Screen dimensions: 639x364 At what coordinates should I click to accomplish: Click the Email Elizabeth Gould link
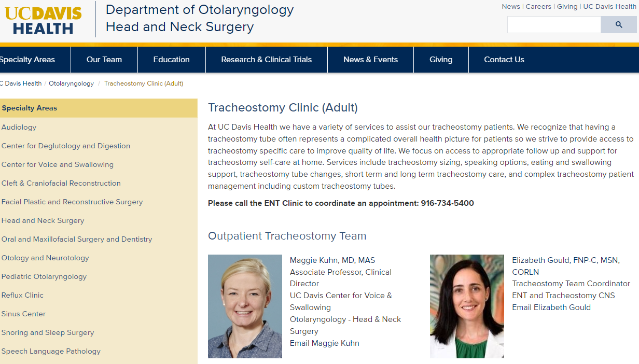point(551,307)
